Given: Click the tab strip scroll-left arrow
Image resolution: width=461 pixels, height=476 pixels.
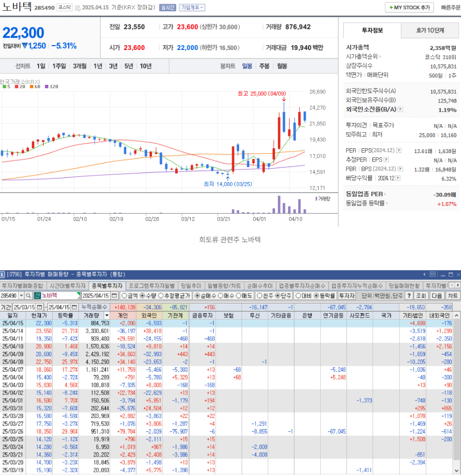Looking at the screenshot, I should pyautogui.click(x=452, y=285).
